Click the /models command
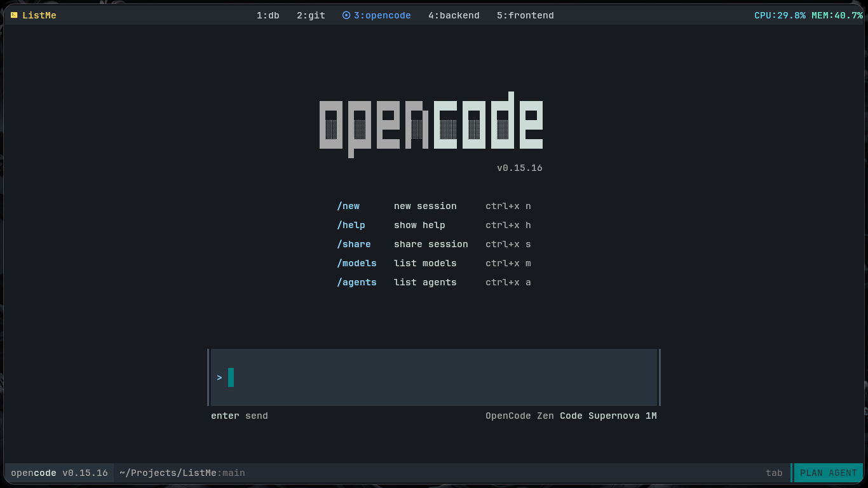 [x=356, y=264]
